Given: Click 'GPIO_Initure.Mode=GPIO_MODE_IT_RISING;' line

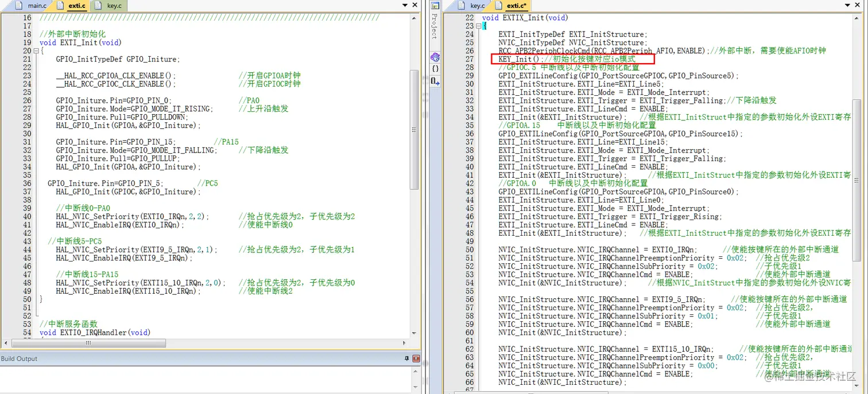Looking at the screenshot, I should coord(134,109).
